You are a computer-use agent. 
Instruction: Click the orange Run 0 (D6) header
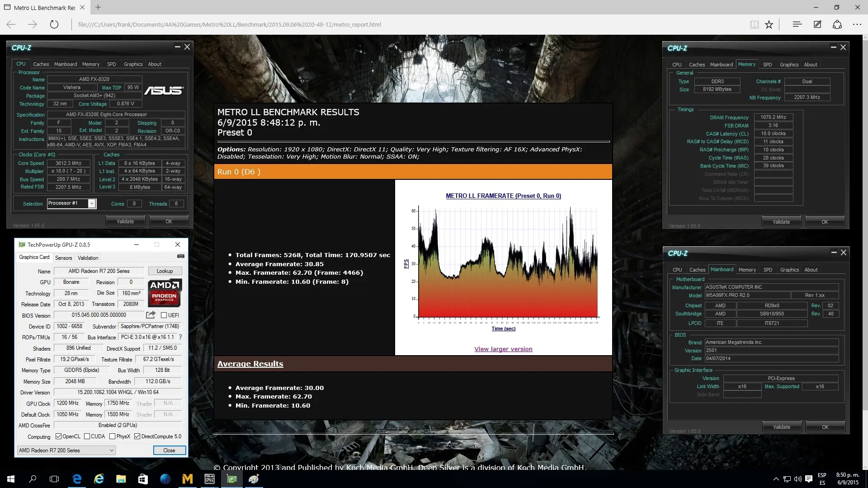click(x=413, y=172)
